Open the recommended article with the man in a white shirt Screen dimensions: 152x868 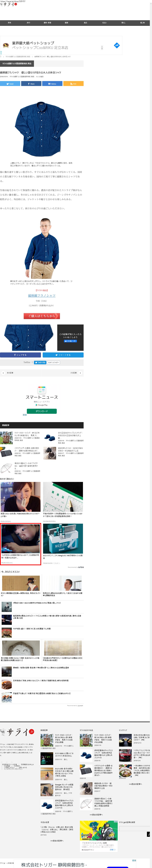coord(63,583)
